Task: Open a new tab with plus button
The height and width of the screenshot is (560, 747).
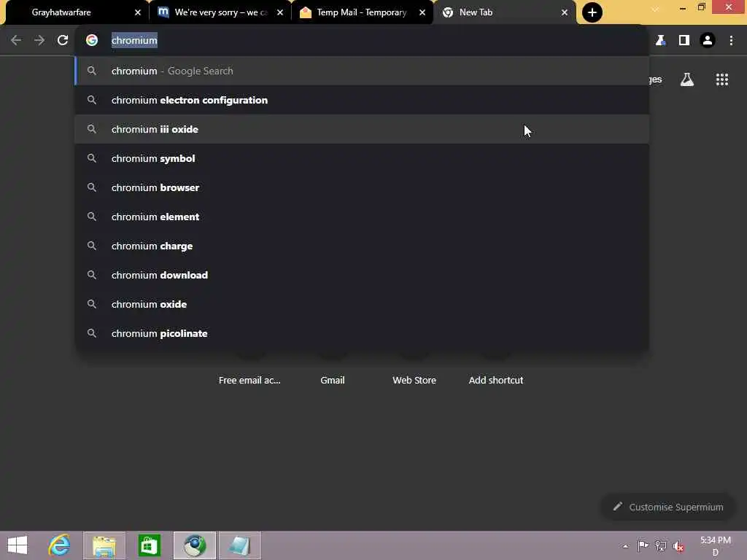Action: 592,12
